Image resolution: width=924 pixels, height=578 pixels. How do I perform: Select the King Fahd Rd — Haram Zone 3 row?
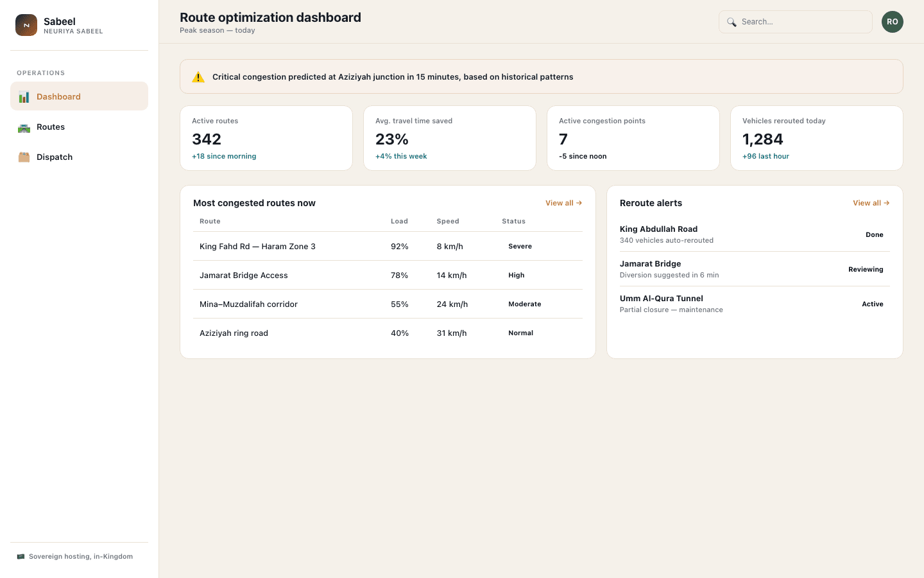(x=388, y=246)
